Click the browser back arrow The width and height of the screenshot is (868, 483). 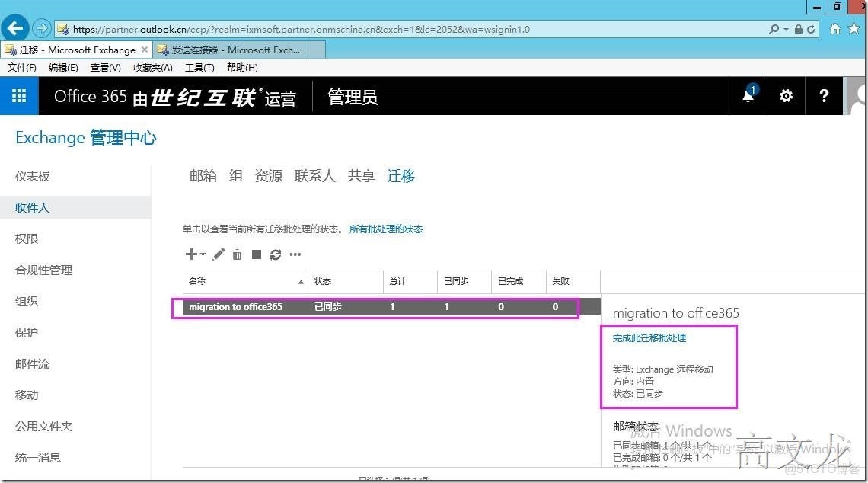tap(15, 29)
